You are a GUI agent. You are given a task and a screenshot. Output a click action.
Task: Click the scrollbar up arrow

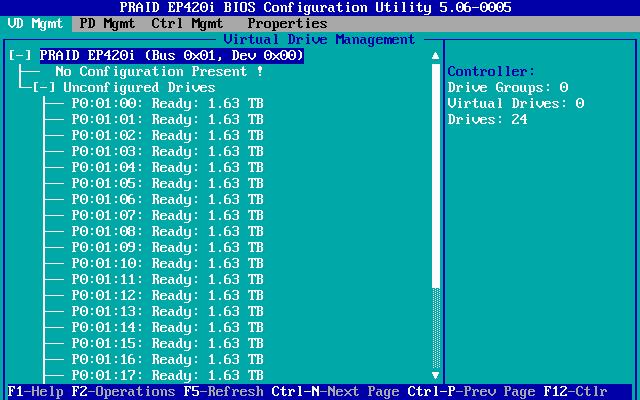[x=436, y=56]
